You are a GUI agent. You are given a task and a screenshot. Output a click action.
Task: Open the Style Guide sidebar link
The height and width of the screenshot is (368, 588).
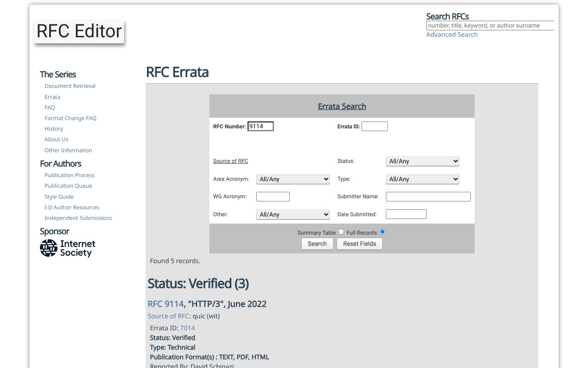click(x=59, y=197)
